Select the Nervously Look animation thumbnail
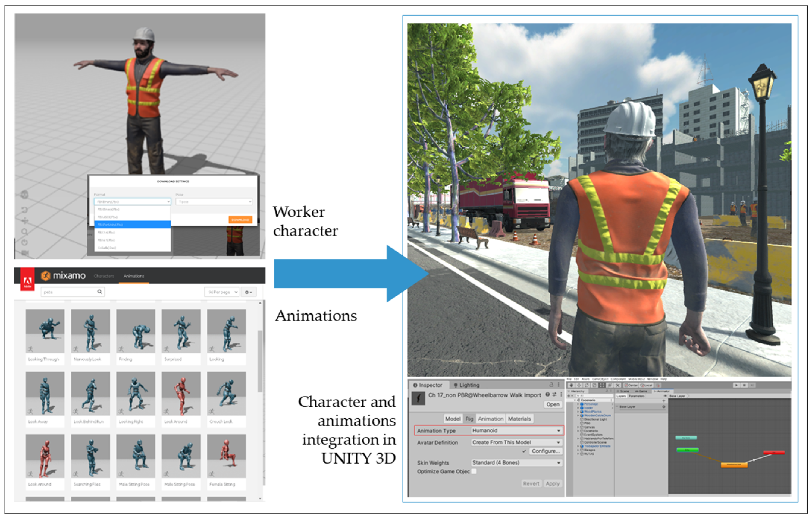 coord(90,331)
